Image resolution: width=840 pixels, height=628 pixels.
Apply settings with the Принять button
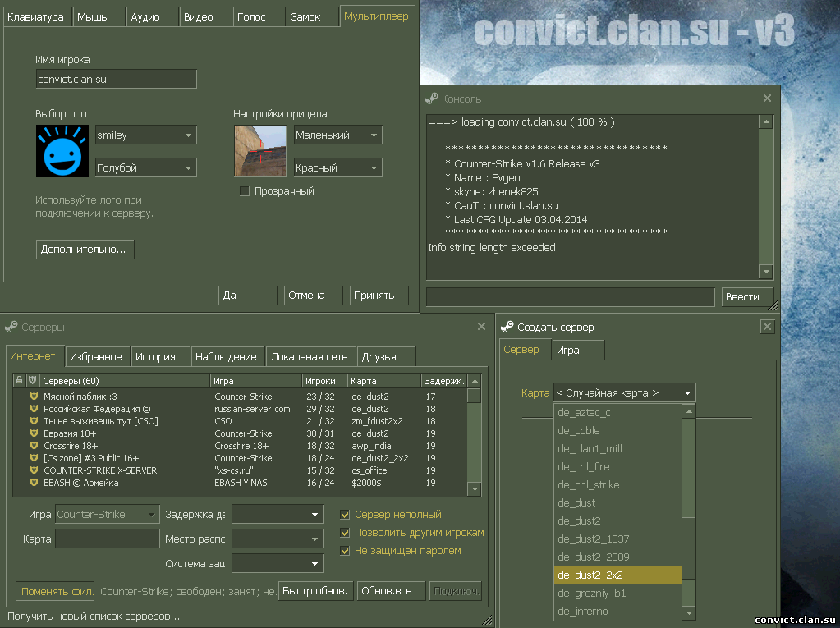379,295
